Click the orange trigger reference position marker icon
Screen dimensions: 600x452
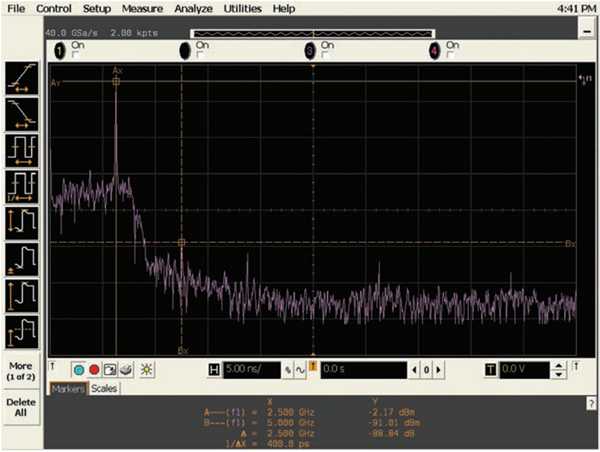pos(313,367)
